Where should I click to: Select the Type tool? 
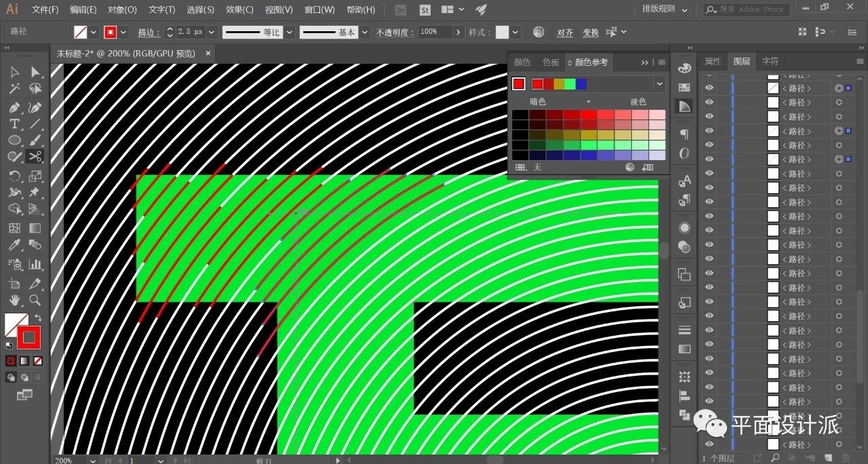click(15, 124)
